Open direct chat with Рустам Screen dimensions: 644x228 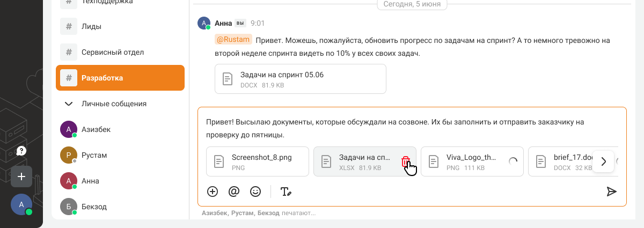(94, 155)
